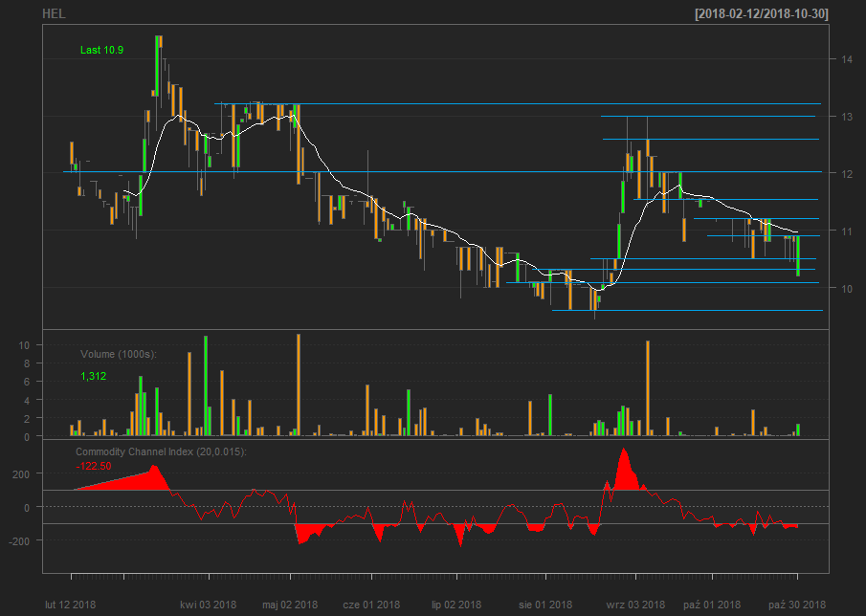Click the last green candle at chart's right edge

click(x=798, y=255)
